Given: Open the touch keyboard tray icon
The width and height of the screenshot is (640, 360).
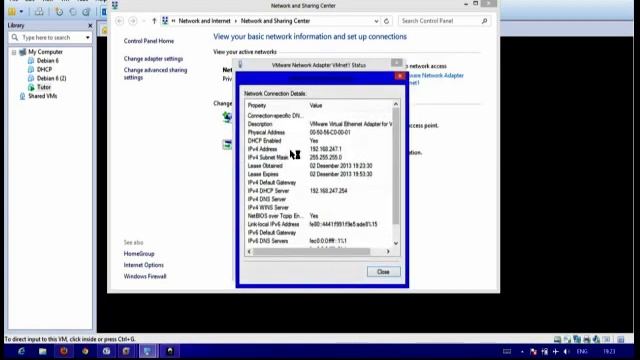Looking at the screenshot, I should coord(507,352).
